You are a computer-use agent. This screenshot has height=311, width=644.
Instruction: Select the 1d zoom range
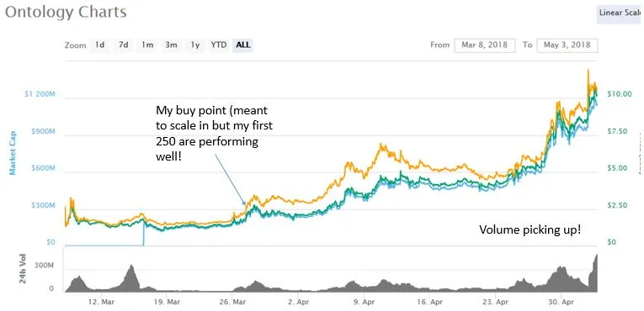[99, 45]
